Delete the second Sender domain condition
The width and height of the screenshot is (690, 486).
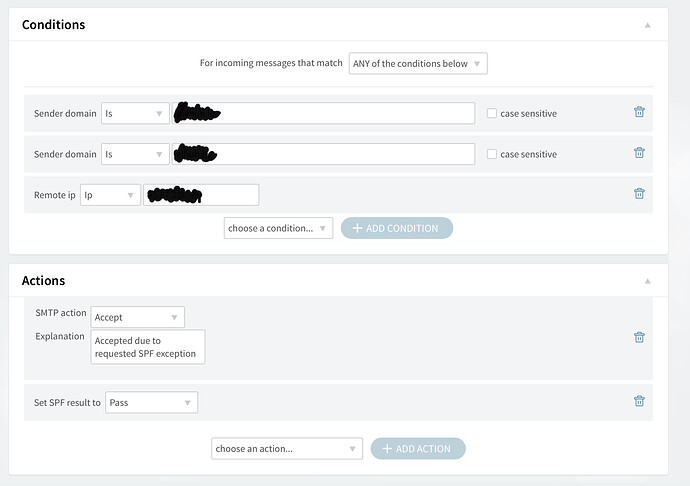639,153
